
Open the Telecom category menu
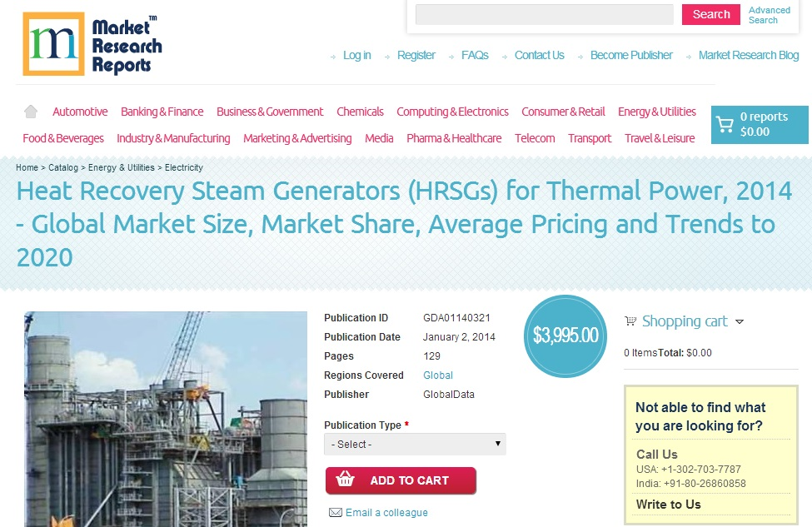(535, 138)
